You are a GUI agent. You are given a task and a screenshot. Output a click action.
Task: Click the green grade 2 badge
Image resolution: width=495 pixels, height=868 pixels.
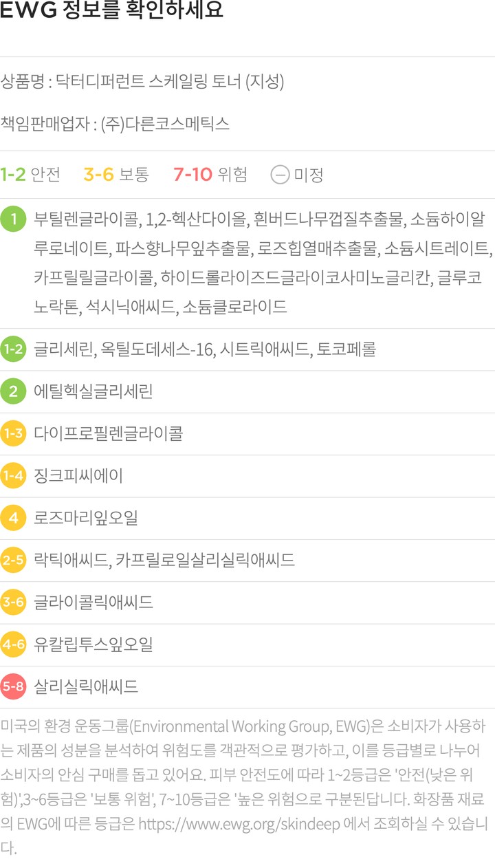pos(13,392)
